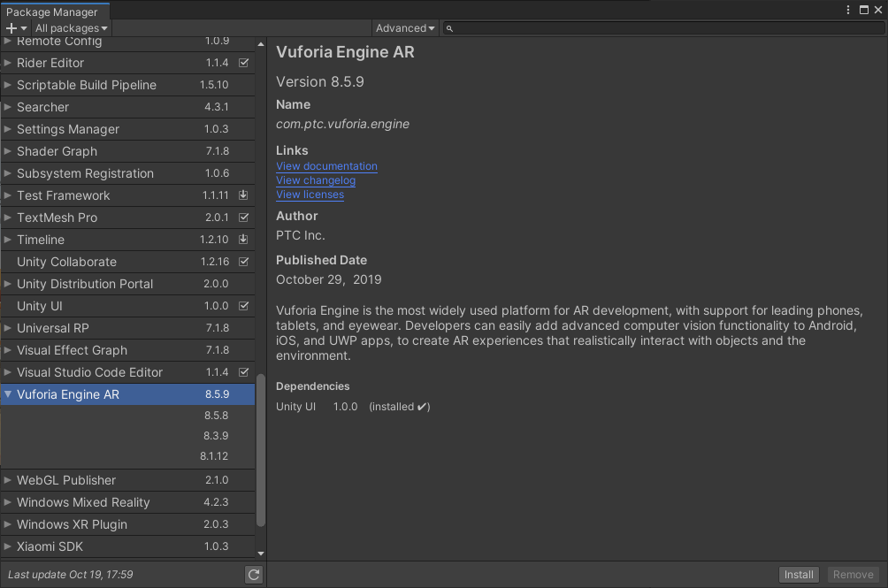Open the View licenses link
The width and height of the screenshot is (888, 588).
click(x=310, y=195)
